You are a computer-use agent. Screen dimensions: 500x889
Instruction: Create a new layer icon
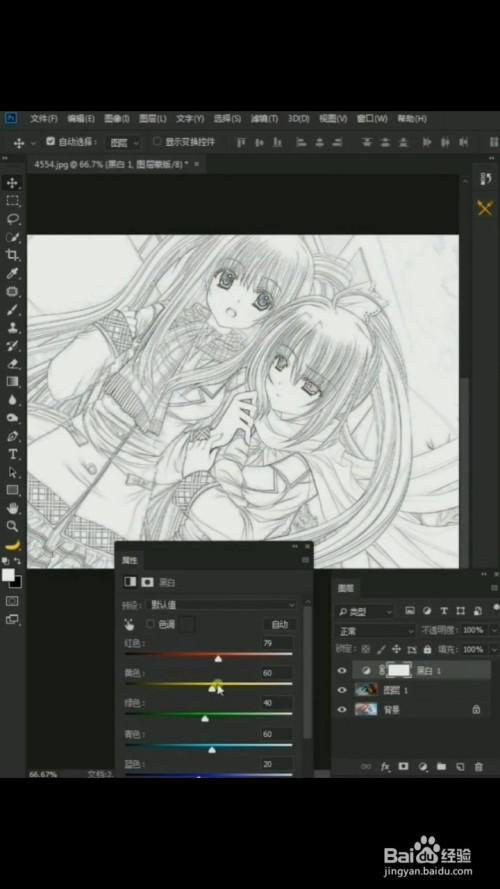click(460, 767)
